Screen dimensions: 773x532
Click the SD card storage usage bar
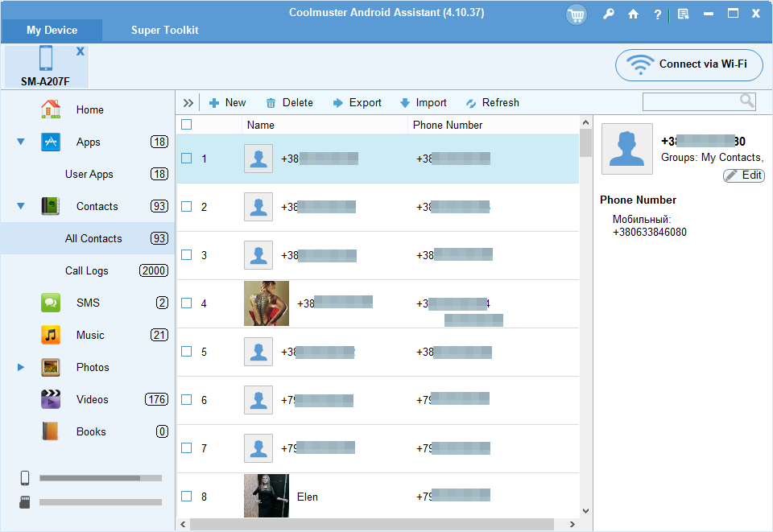tap(101, 502)
